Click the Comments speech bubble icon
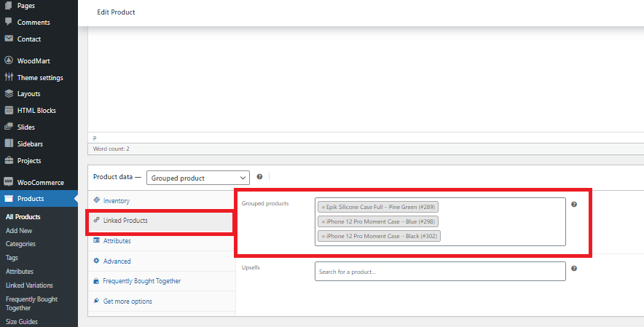Screen dimensions: 644x327 9,22
